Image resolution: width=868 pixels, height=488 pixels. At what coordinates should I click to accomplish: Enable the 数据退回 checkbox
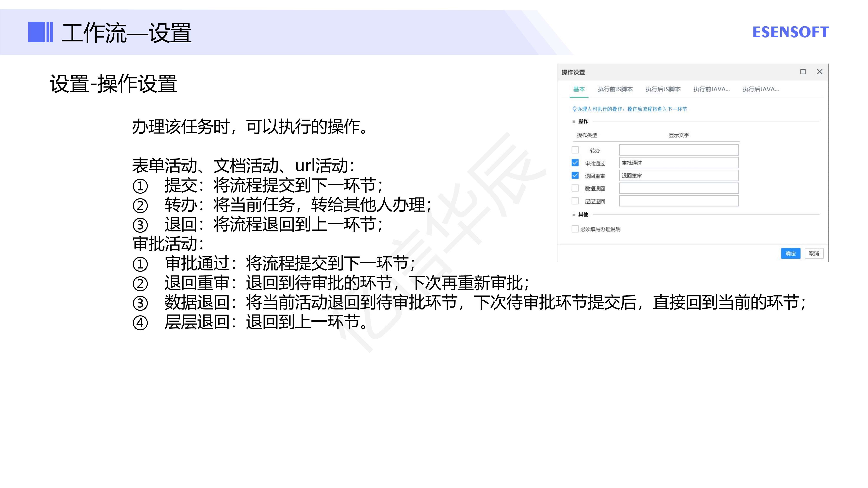pos(575,188)
